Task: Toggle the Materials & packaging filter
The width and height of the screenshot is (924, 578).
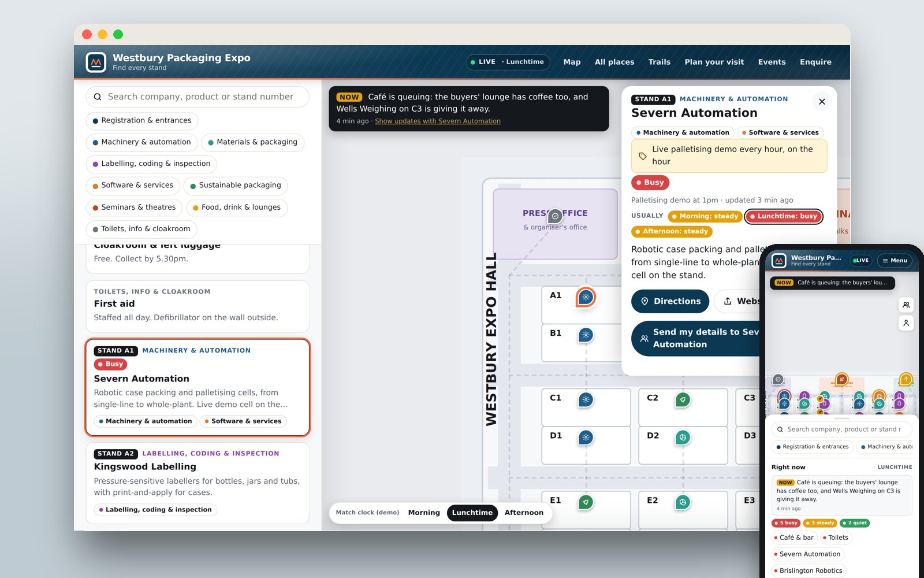Action: (x=253, y=142)
